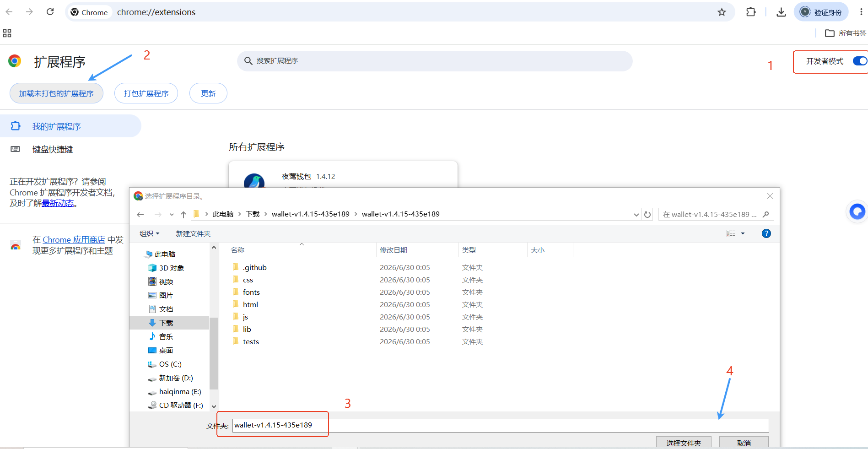Toggle developer mode switch off
The width and height of the screenshot is (868, 449).
(x=860, y=61)
